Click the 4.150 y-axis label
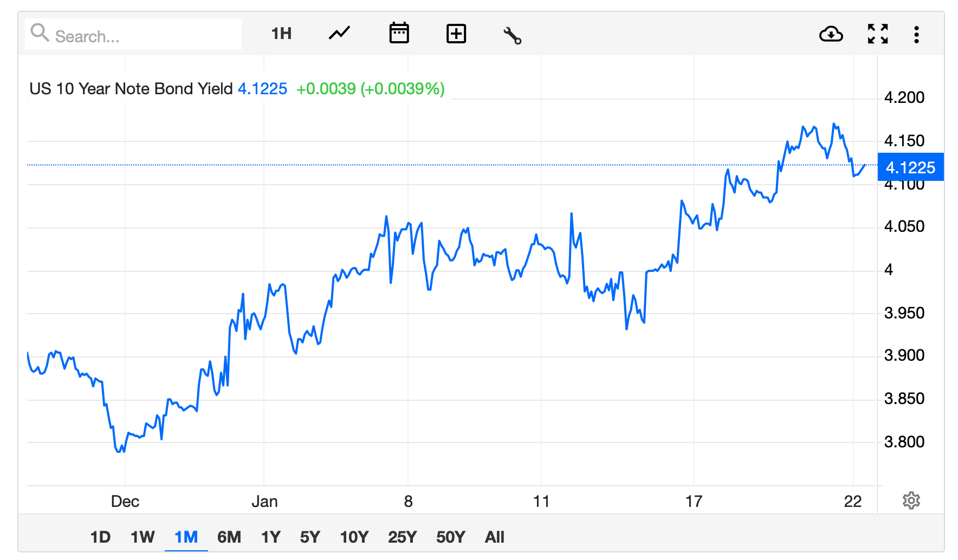The image size is (958, 560). click(x=904, y=141)
